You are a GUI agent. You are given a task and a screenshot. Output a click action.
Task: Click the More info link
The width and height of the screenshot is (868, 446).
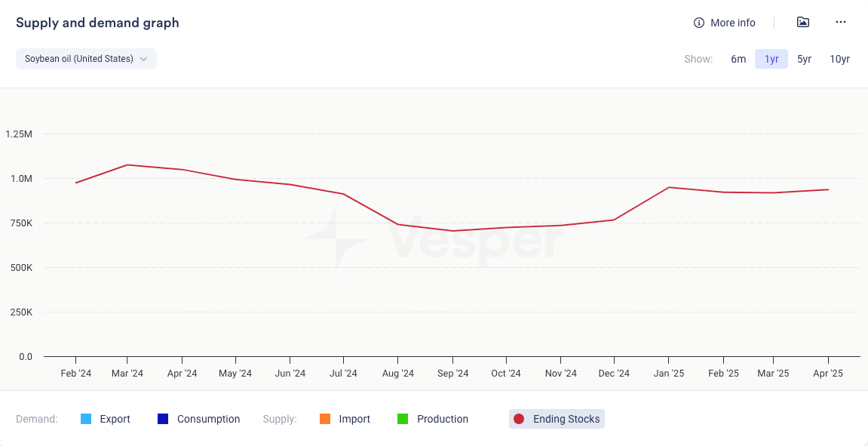click(x=732, y=23)
